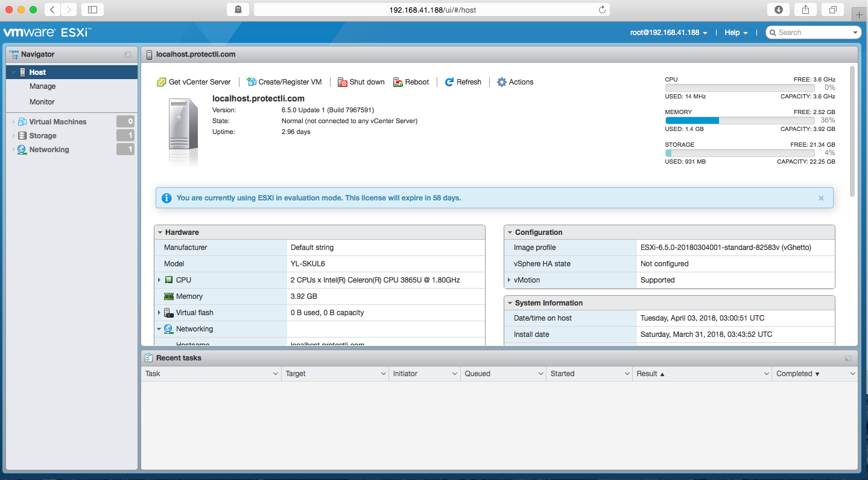Click the Host server icon in Navigator
The width and height of the screenshot is (868, 480).
(x=23, y=72)
